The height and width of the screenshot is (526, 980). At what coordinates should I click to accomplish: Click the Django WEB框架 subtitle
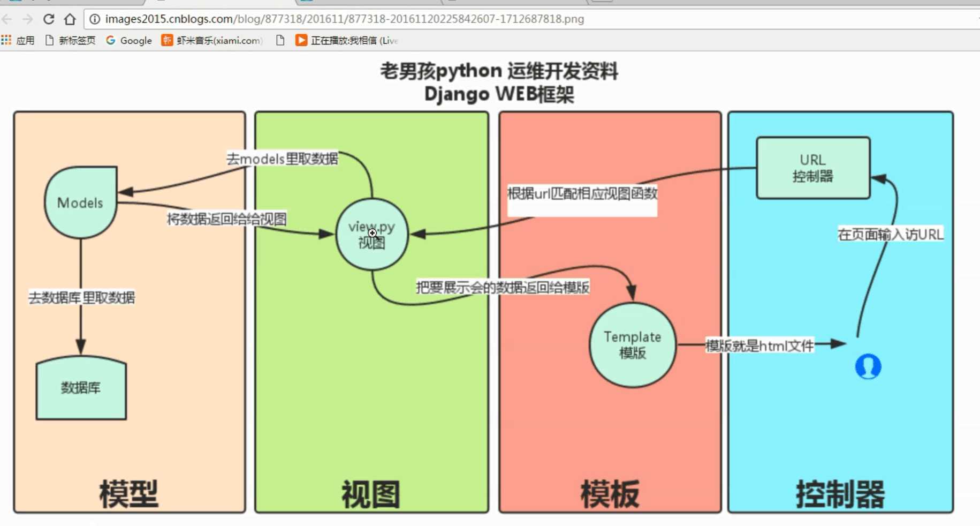[499, 94]
